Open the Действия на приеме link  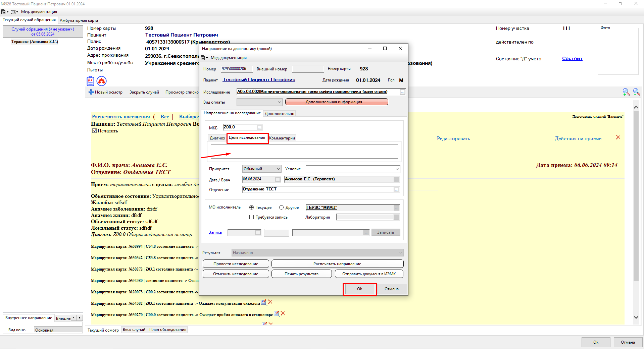(578, 138)
